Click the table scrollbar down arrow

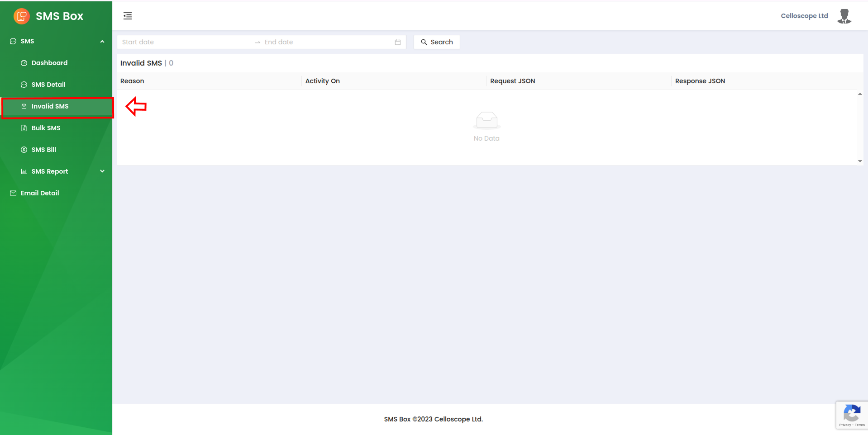(860, 161)
